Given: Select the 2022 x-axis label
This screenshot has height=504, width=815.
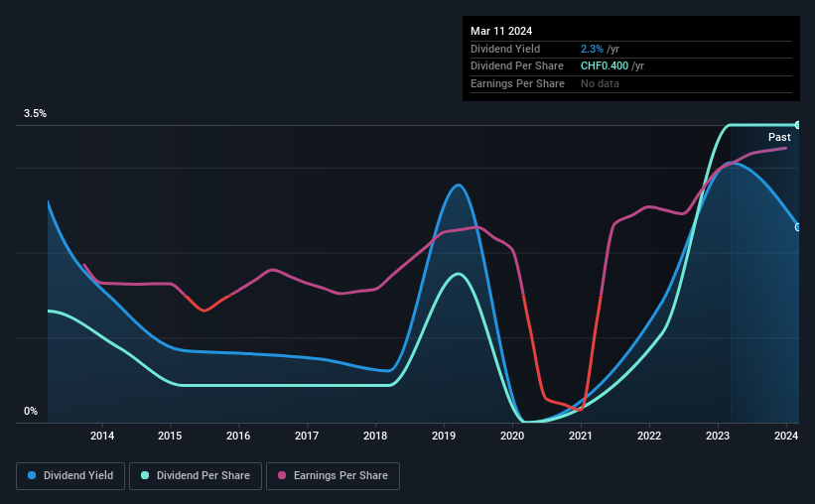Looking at the screenshot, I should pos(649,436).
